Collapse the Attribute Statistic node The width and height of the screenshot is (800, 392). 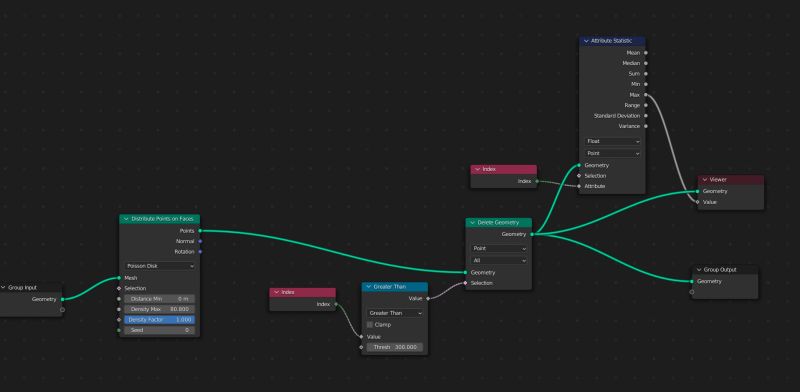(586, 41)
